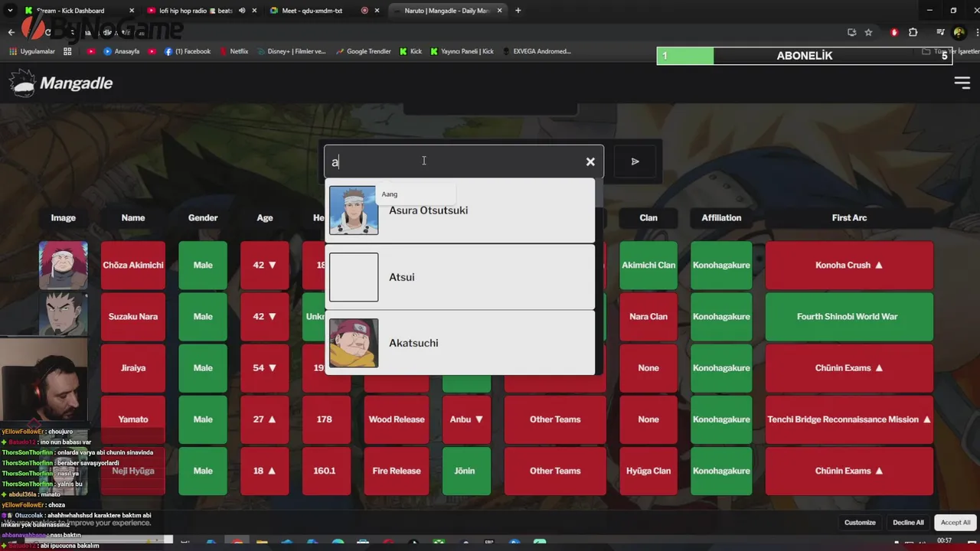Click the Suzaku Nara name cell

click(133, 317)
